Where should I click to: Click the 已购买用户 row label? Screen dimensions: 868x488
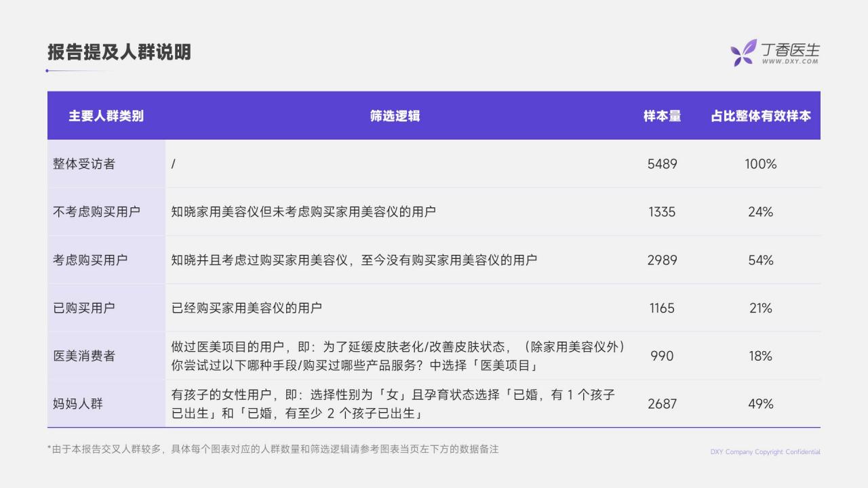pyautogui.click(x=84, y=308)
